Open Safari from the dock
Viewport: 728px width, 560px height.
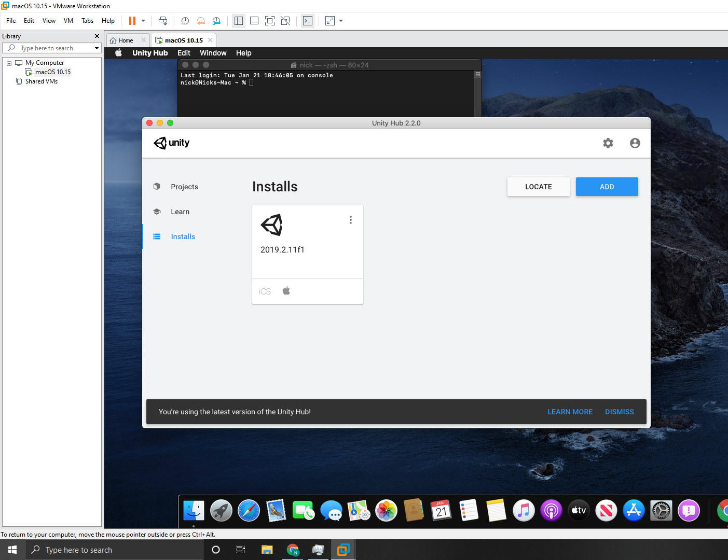[249, 511]
